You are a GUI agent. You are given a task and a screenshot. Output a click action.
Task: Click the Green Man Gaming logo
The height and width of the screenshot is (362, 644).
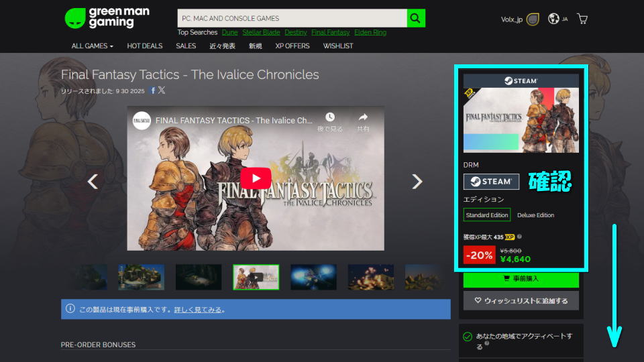pyautogui.click(x=107, y=18)
